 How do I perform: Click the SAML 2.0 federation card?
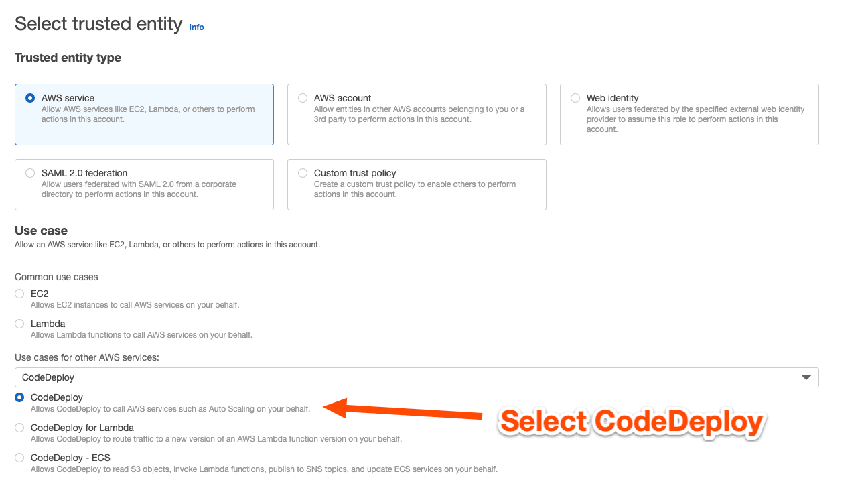144,184
